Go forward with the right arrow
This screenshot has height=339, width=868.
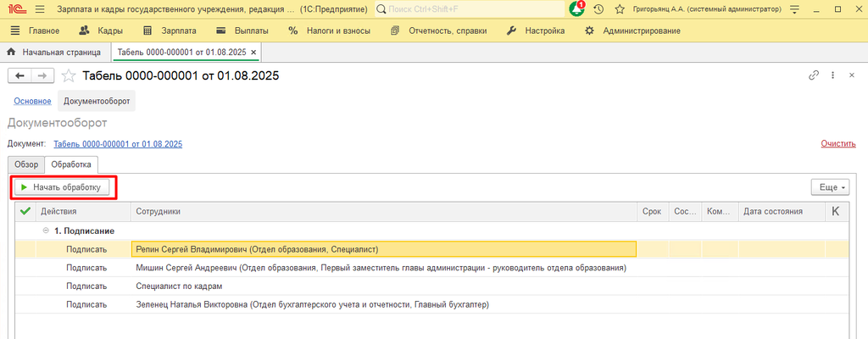(42, 75)
